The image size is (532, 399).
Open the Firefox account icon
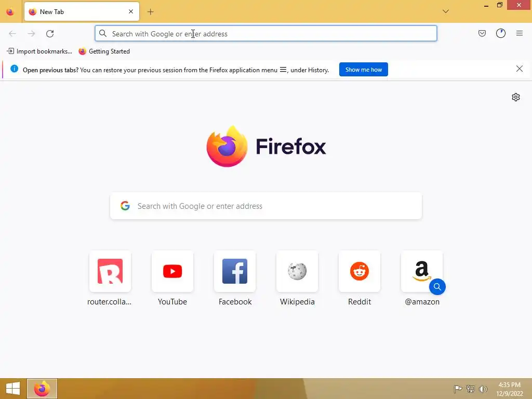click(500, 33)
